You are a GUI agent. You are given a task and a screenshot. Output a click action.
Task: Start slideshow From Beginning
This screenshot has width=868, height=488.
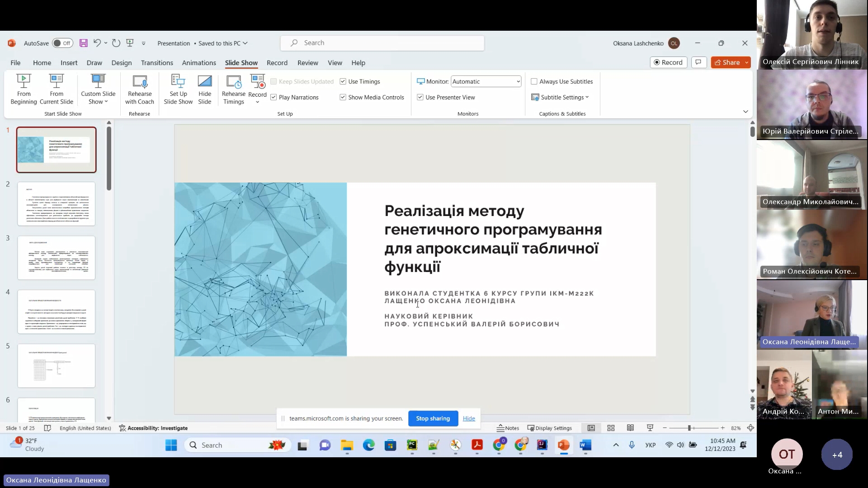coord(24,89)
